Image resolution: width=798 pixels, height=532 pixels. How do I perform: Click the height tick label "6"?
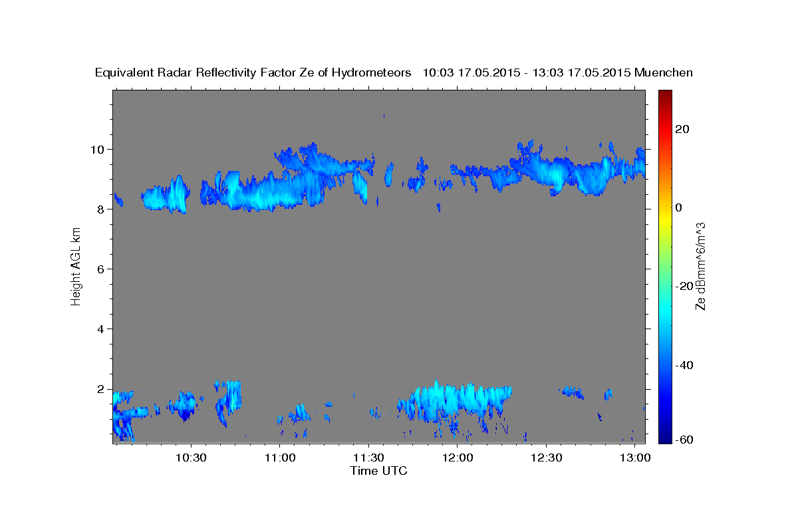point(100,269)
